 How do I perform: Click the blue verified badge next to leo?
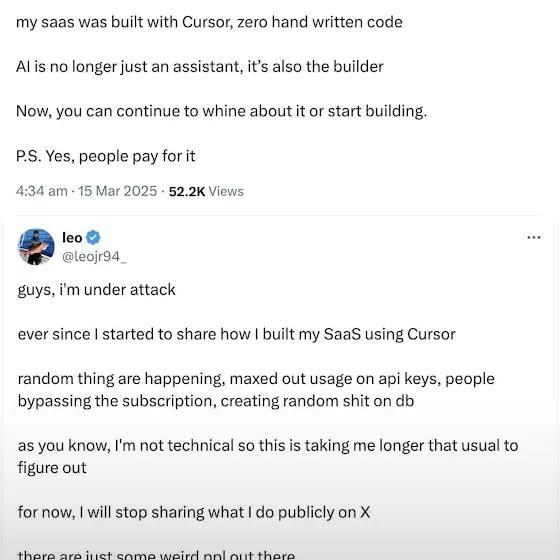pos(93,238)
